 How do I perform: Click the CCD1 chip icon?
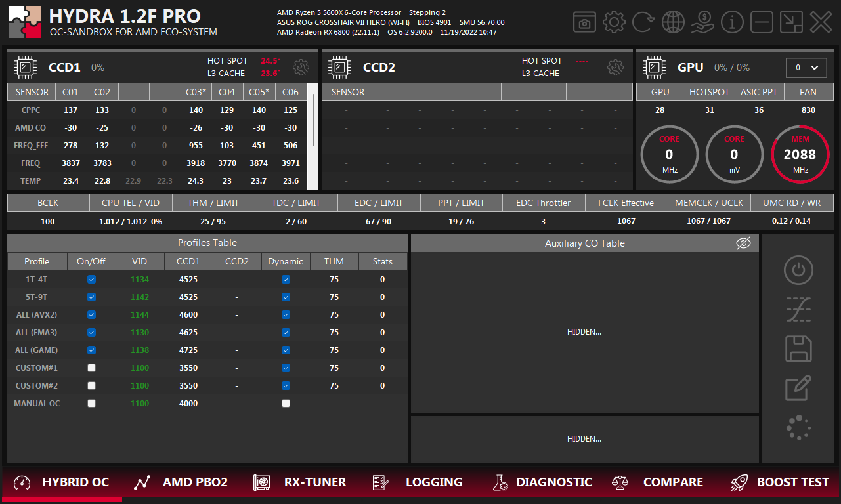coord(25,67)
